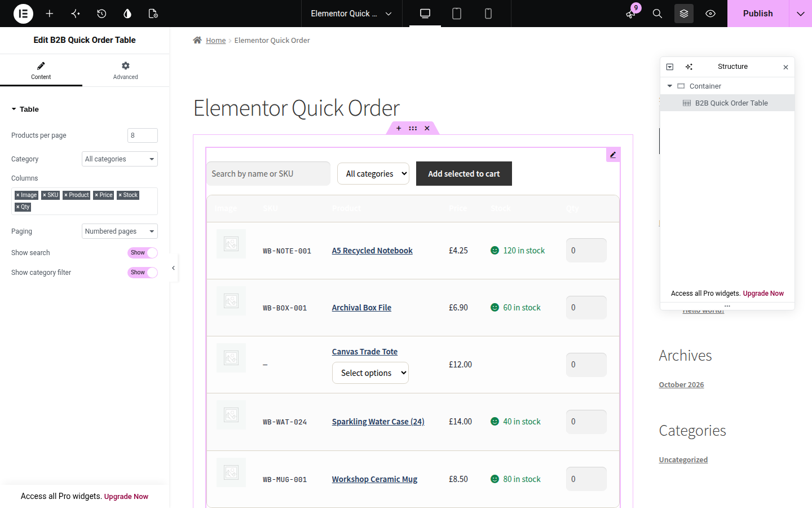Open Select options for Canvas Trade Tote
Screen dimensions: 812x508
pyautogui.click(x=370, y=373)
